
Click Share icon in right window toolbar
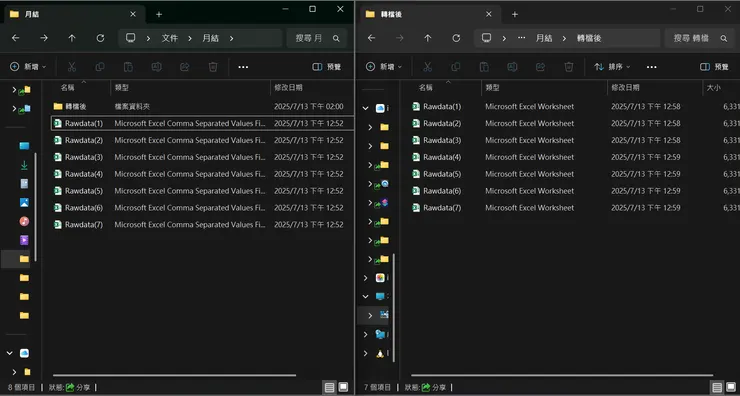540,67
